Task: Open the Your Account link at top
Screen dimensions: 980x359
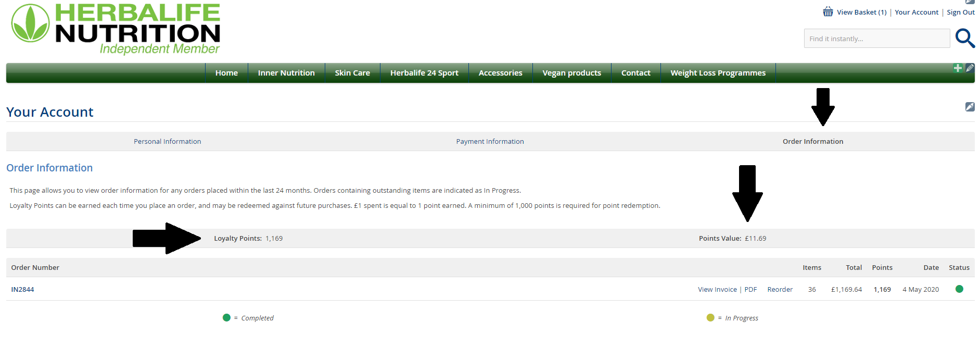Action: pos(917,13)
